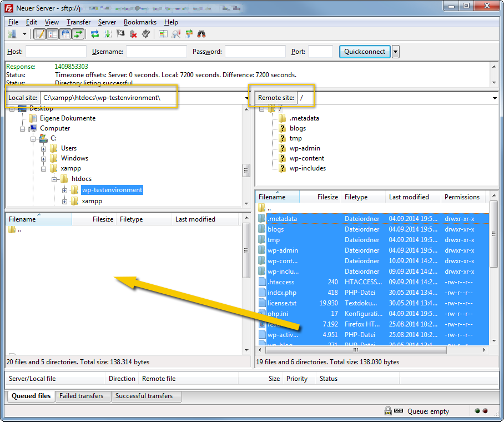Reconnect to last server icon
This screenshot has height=422, width=504.
pos(146,34)
